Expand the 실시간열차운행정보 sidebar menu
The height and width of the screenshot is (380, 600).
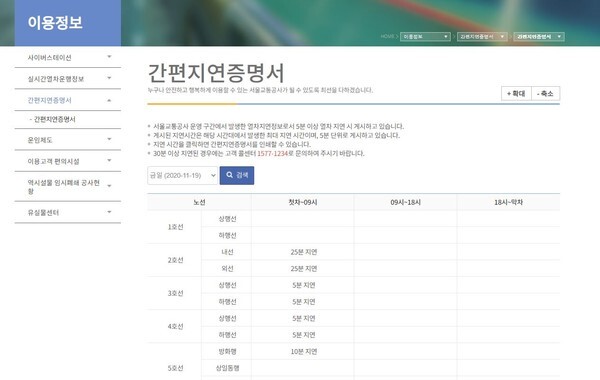pos(68,79)
